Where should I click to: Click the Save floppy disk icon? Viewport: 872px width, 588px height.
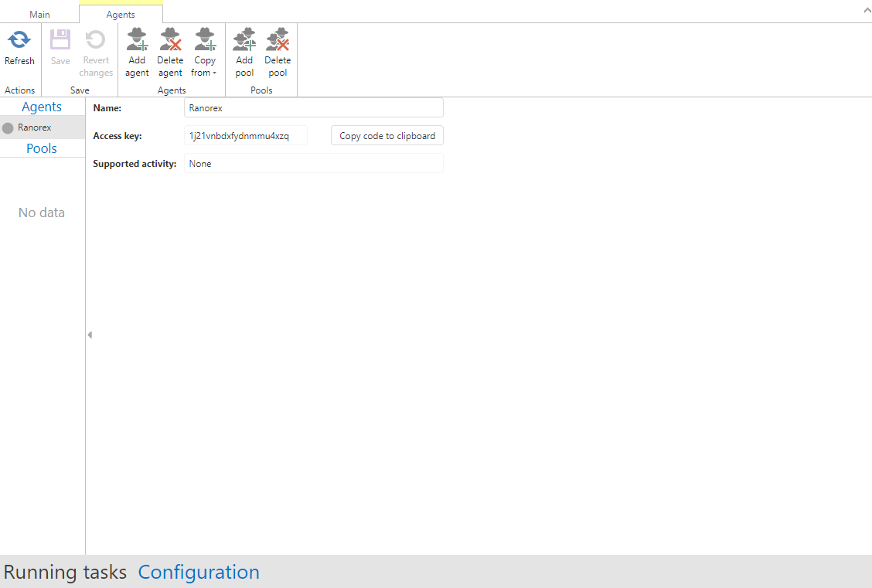60,40
